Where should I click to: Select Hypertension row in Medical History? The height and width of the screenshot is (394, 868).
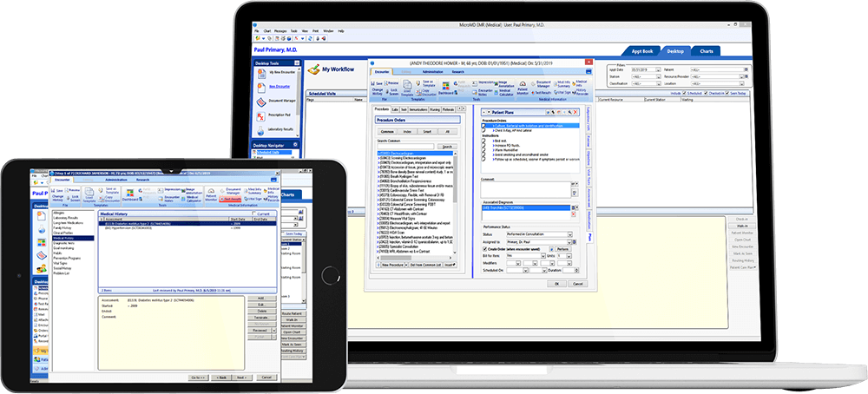tap(187, 227)
